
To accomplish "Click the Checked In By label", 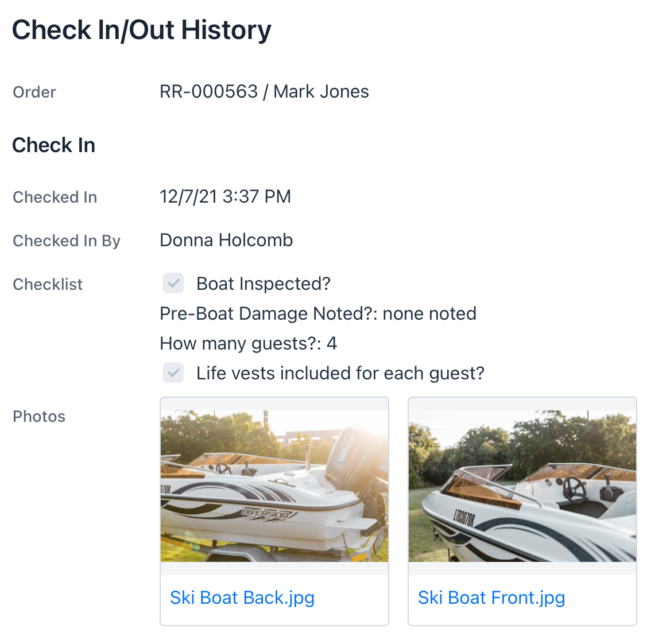I will pos(67,240).
